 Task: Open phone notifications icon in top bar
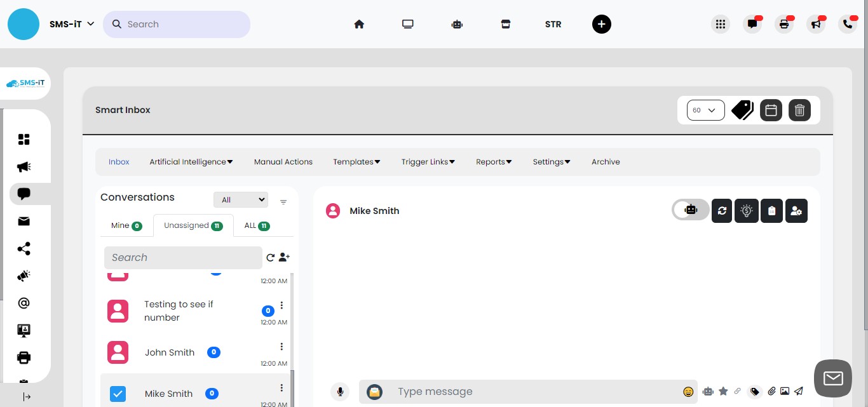coord(848,24)
